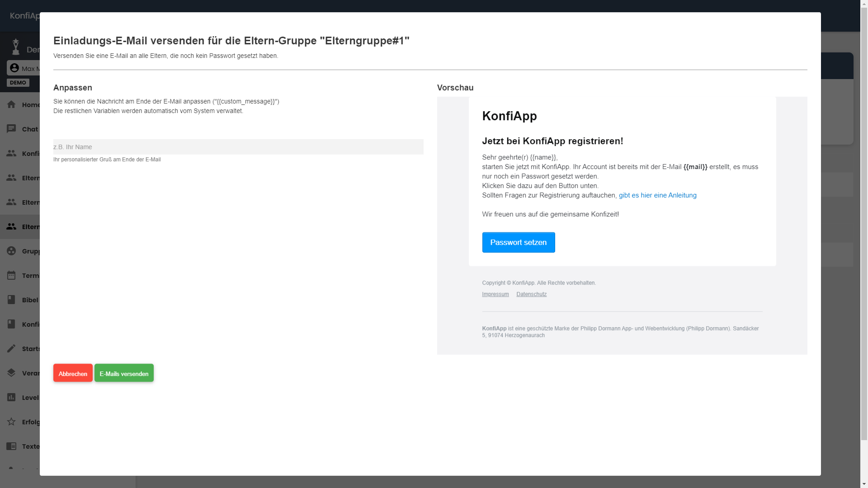Click the Texte news icon in sidebar

tap(11, 446)
